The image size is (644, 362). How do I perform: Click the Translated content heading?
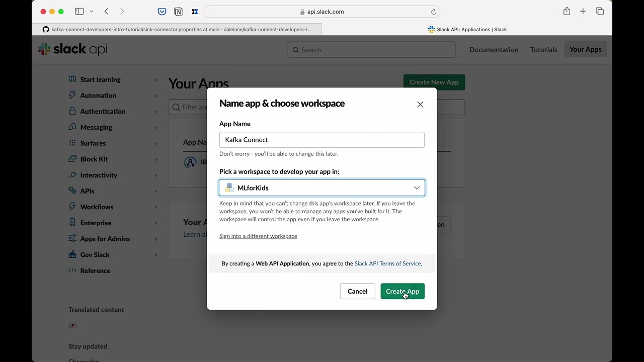(96, 310)
